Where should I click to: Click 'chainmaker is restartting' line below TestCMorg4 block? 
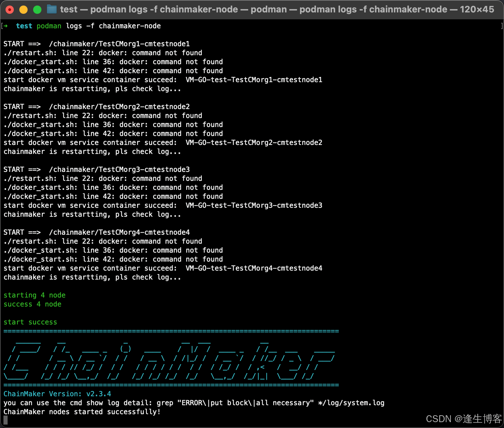click(92, 277)
